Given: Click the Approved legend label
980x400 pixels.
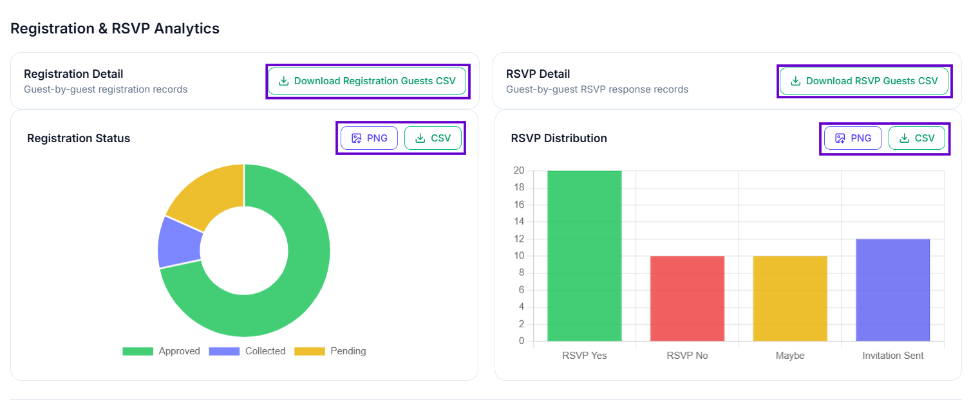Looking at the screenshot, I should (x=180, y=351).
